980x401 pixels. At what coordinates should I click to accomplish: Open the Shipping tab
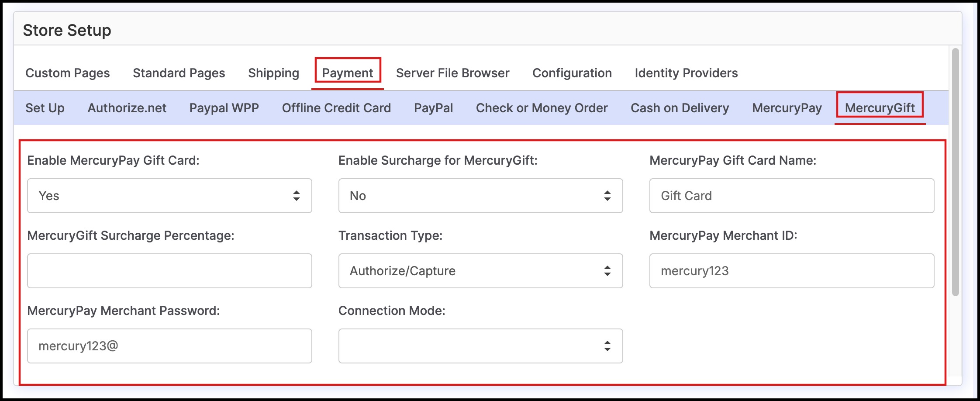click(x=273, y=73)
